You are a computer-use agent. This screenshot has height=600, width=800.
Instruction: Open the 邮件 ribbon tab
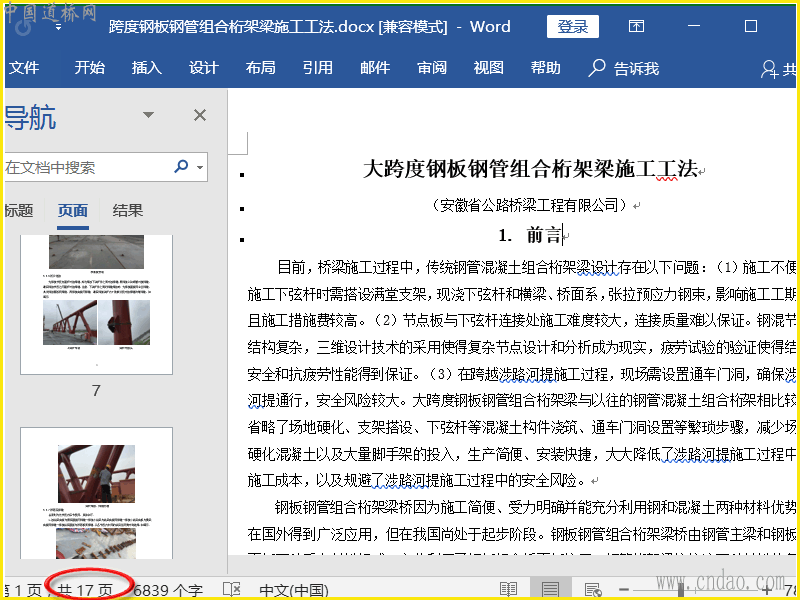click(x=375, y=68)
